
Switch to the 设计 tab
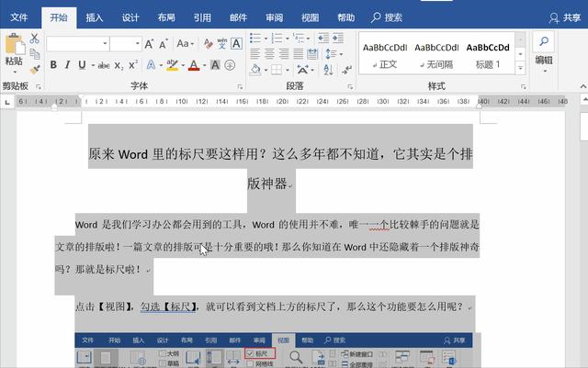tap(130, 17)
